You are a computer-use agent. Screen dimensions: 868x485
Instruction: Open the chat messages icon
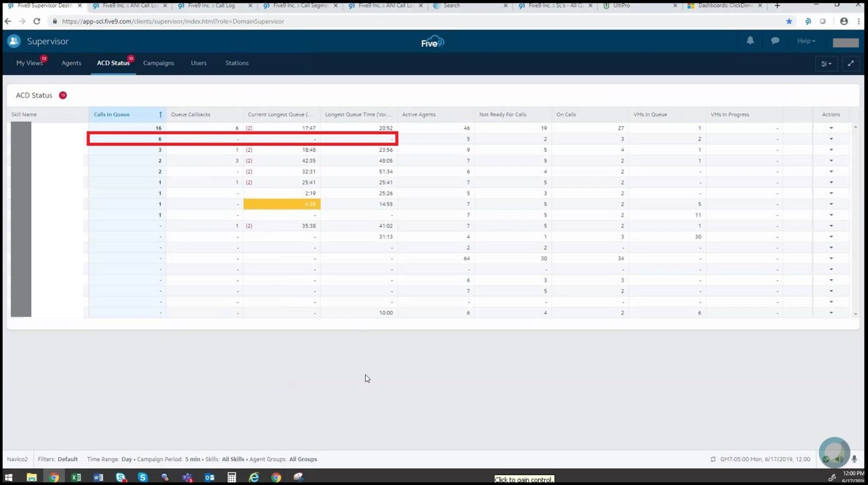pos(775,41)
